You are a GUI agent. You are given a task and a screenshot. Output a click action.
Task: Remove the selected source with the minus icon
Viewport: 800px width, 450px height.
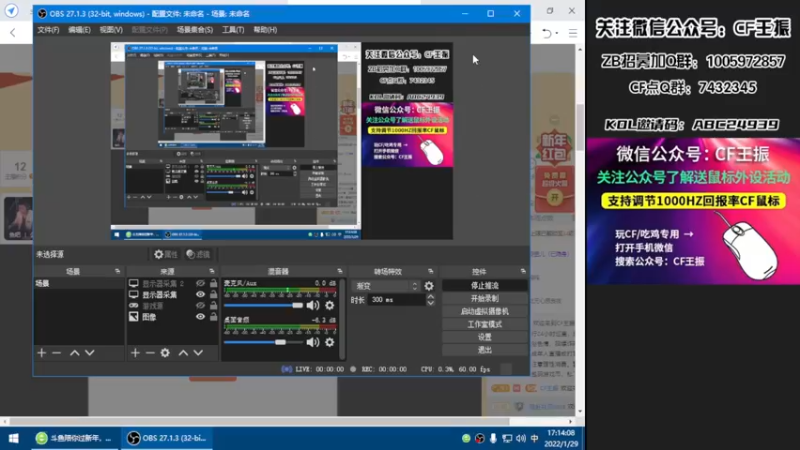coord(150,353)
